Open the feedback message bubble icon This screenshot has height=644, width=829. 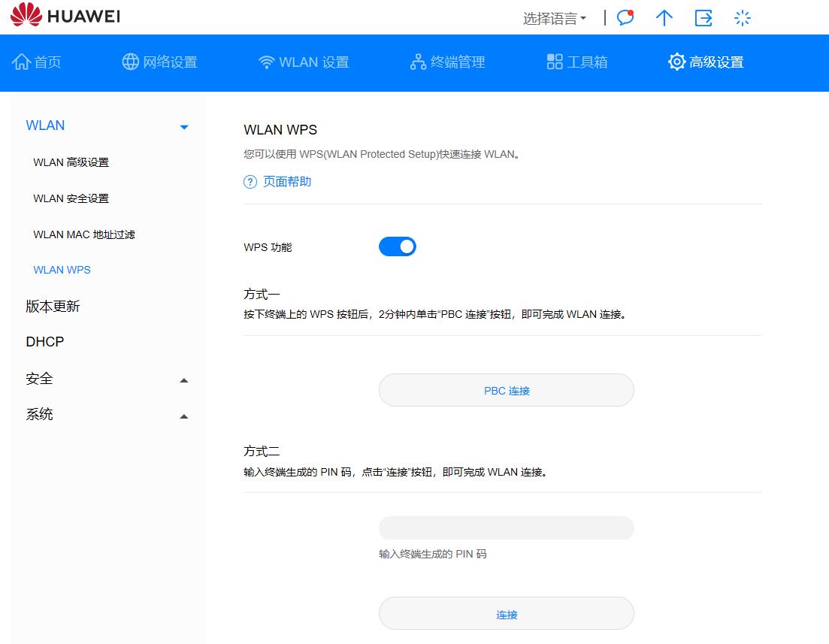(625, 17)
